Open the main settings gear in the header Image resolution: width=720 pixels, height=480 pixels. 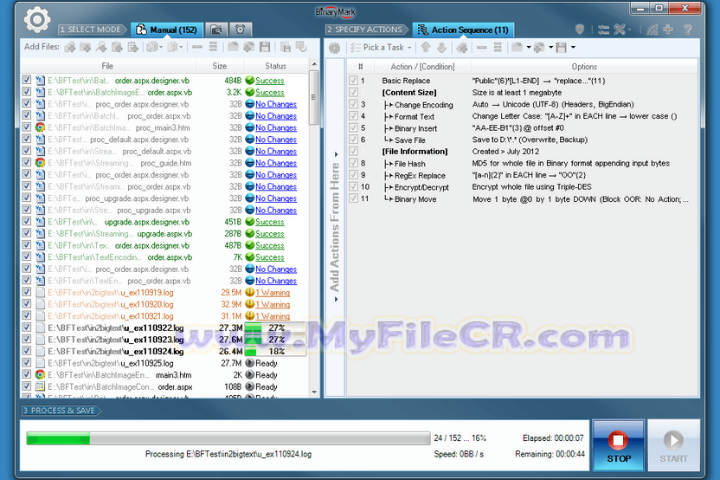[x=37, y=19]
